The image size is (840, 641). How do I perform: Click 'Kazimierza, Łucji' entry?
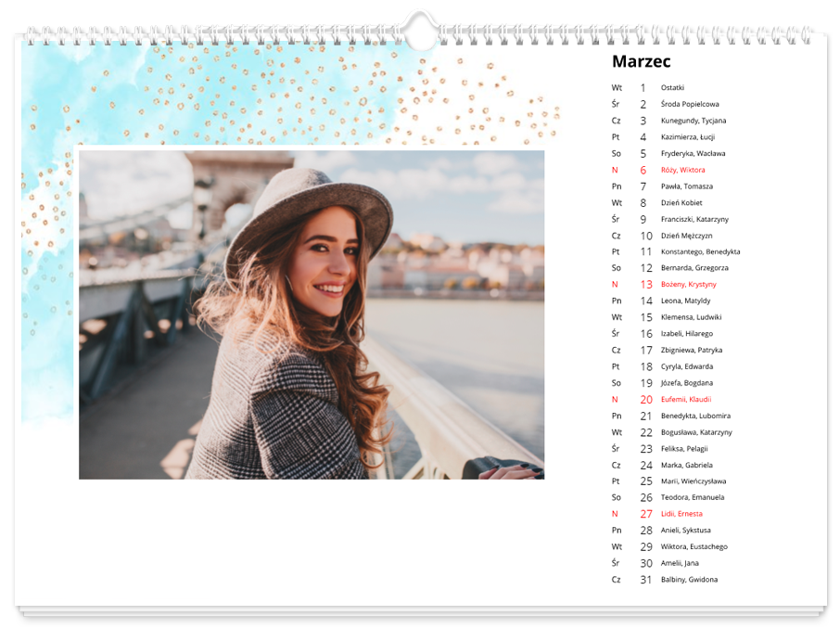pos(688,137)
